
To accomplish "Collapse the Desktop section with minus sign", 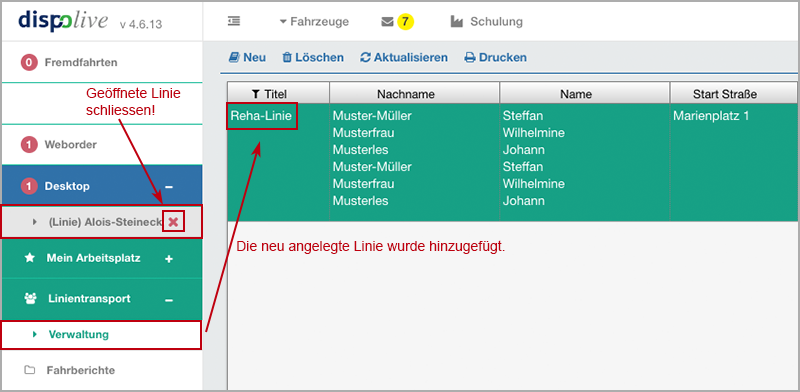I will [169, 187].
